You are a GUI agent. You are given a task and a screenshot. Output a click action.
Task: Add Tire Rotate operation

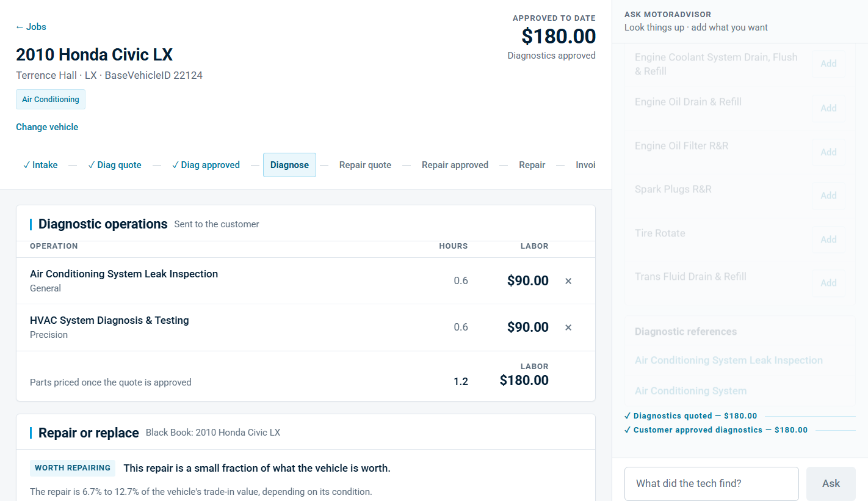tap(828, 240)
